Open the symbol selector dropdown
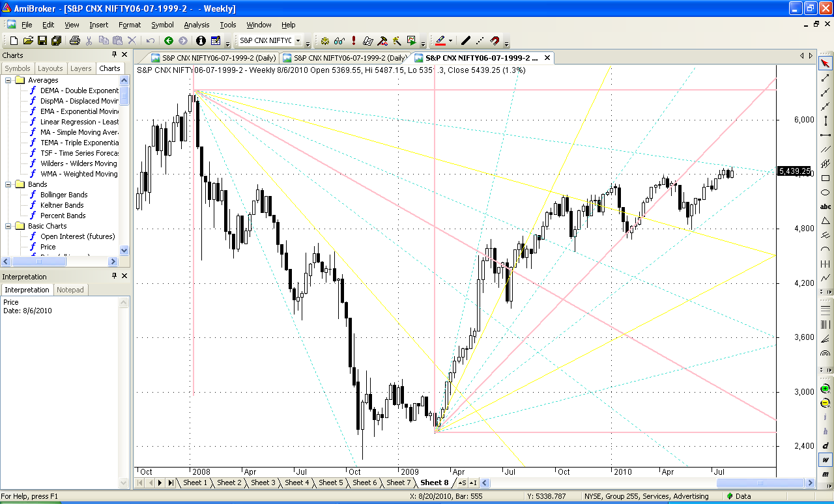 298,40
